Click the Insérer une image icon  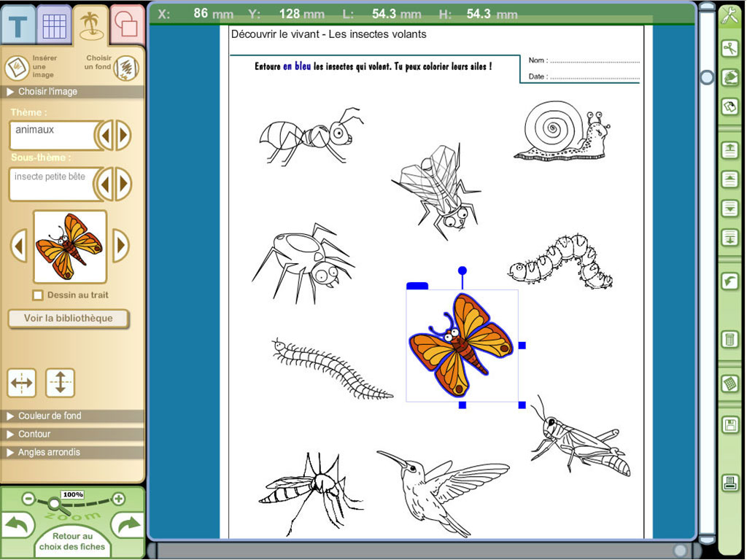pyautogui.click(x=17, y=68)
